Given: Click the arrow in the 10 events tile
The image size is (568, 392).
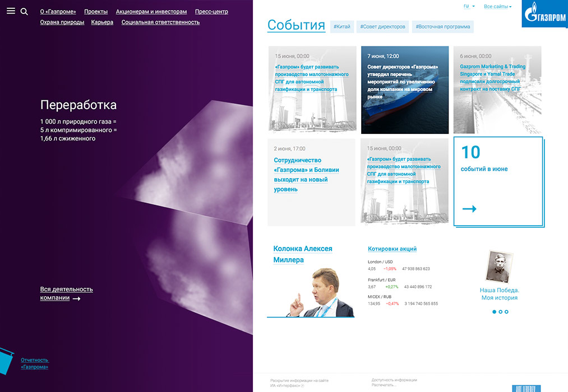Looking at the screenshot, I should click(469, 209).
